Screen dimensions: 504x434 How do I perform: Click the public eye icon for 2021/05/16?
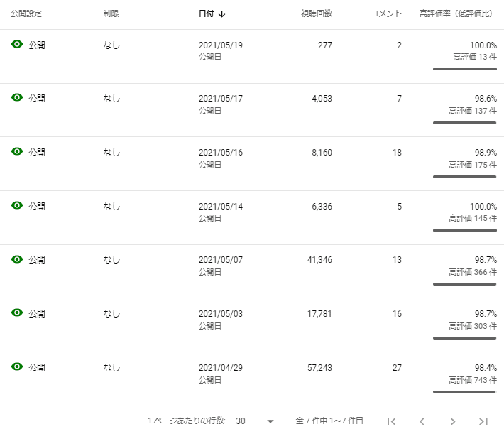(x=17, y=151)
